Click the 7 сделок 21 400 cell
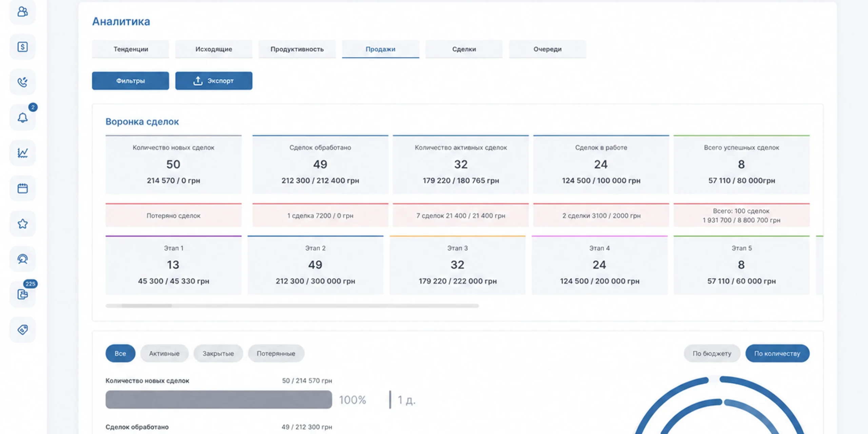868x434 pixels. (x=461, y=215)
